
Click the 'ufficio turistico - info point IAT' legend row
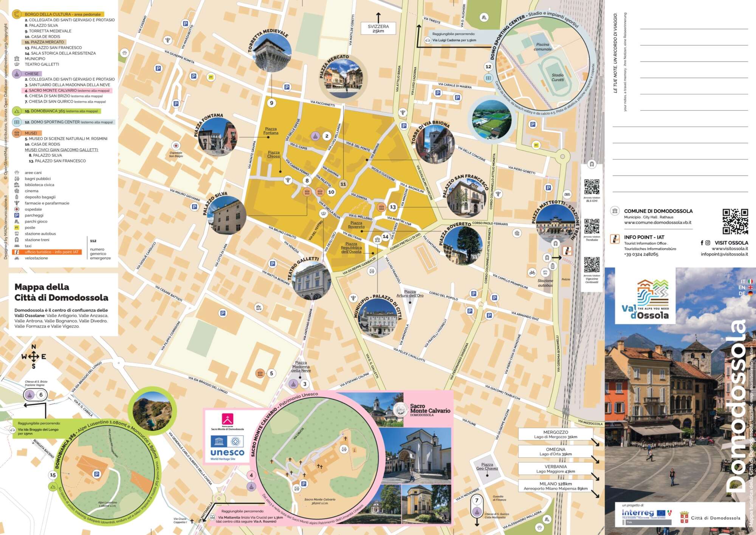click(x=47, y=252)
